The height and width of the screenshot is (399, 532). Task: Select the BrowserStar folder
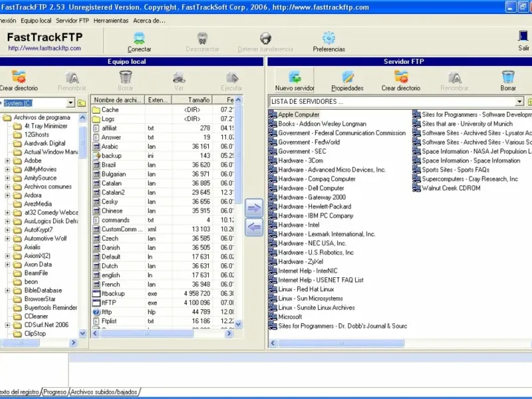pyautogui.click(x=40, y=299)
